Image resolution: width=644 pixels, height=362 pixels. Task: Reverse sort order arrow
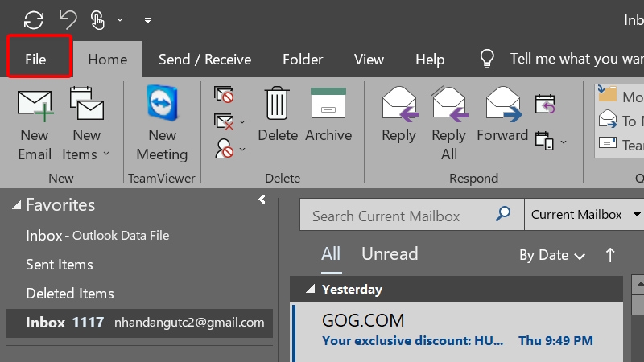(x=610, y=255)
